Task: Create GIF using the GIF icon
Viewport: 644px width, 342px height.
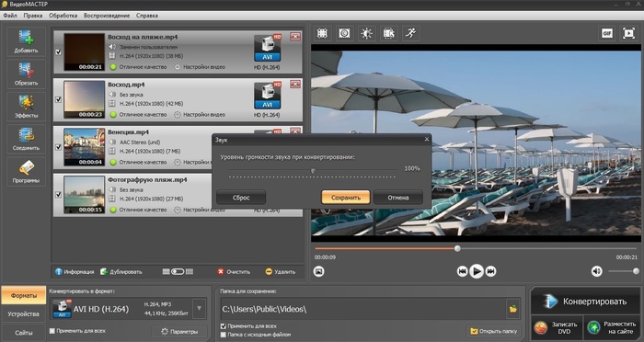Action: [607, 33]
